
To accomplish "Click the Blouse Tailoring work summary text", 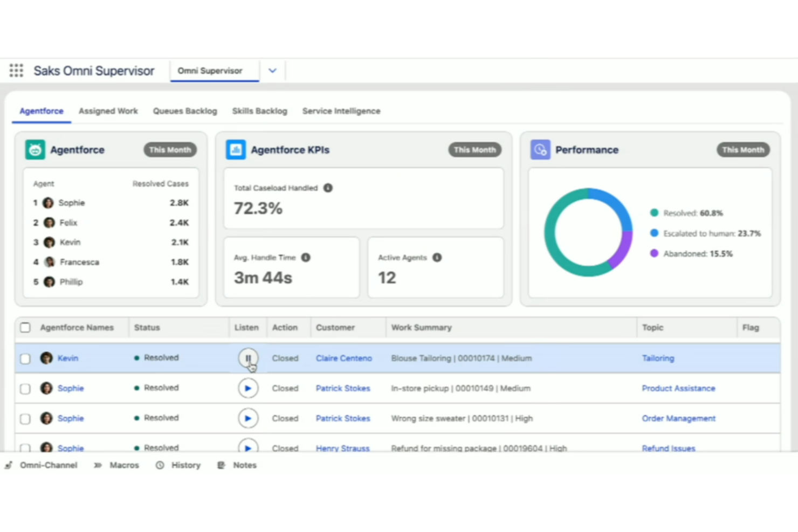I will coord(462,358).
